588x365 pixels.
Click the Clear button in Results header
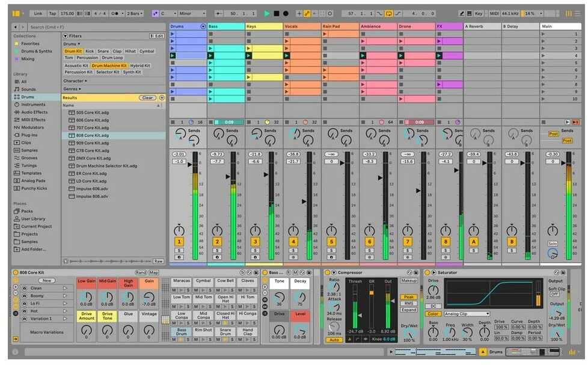point(147,97)
